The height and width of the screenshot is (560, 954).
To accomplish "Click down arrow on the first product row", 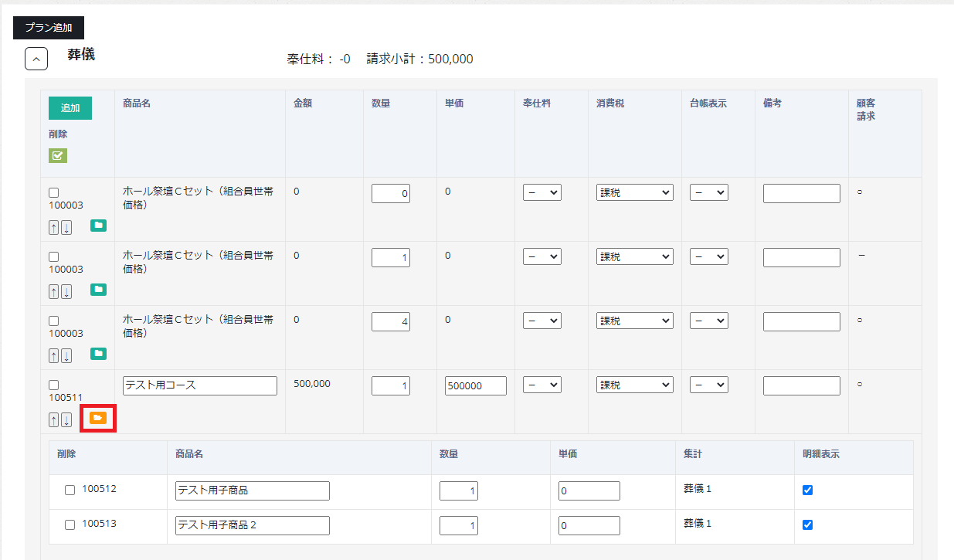I will pyautogui.click(x=66, y=227).
